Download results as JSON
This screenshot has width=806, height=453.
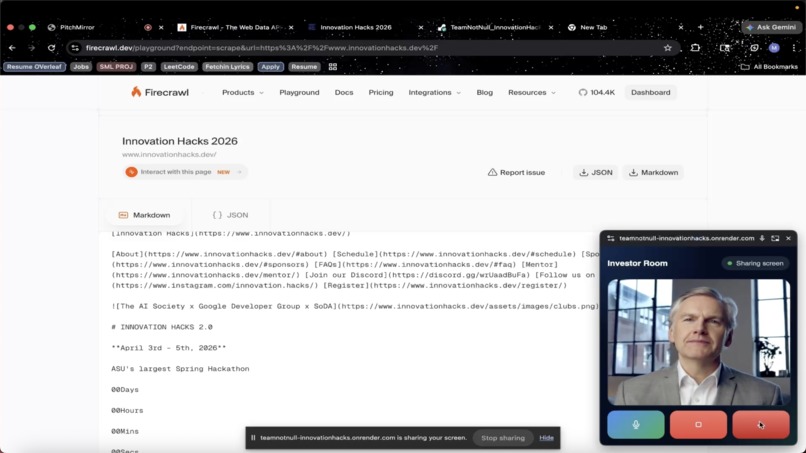pos(595,172)
